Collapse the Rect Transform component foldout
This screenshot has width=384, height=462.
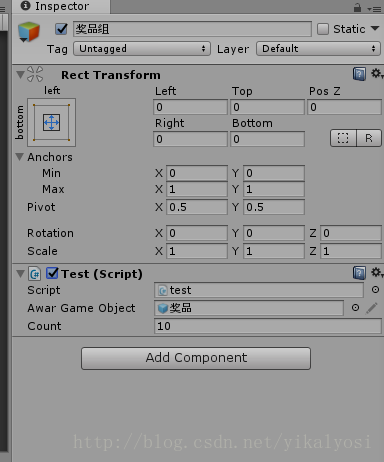click(20, 74)
